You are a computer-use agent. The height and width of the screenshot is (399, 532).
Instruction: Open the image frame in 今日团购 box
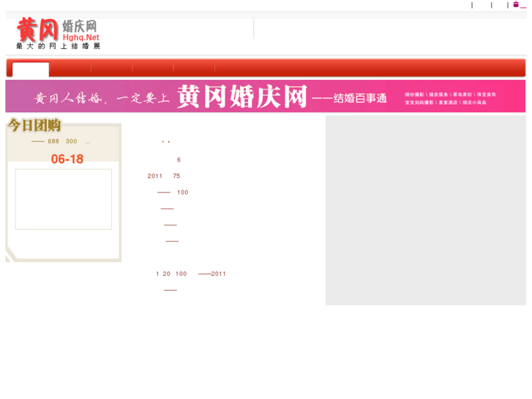[x=64, y=199]
